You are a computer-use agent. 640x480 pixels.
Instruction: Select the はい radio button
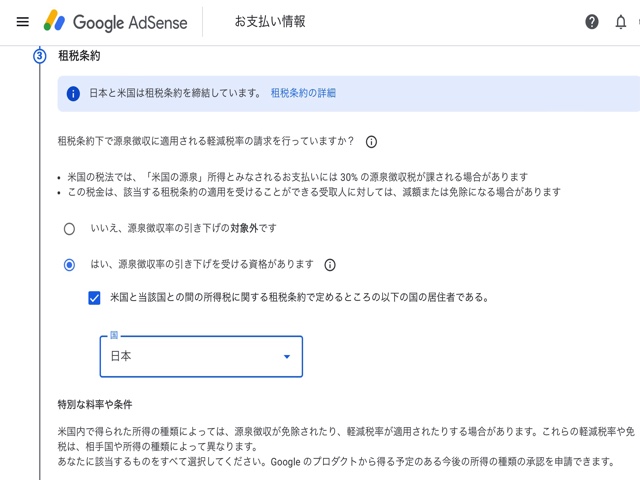[x=69, y=265]
